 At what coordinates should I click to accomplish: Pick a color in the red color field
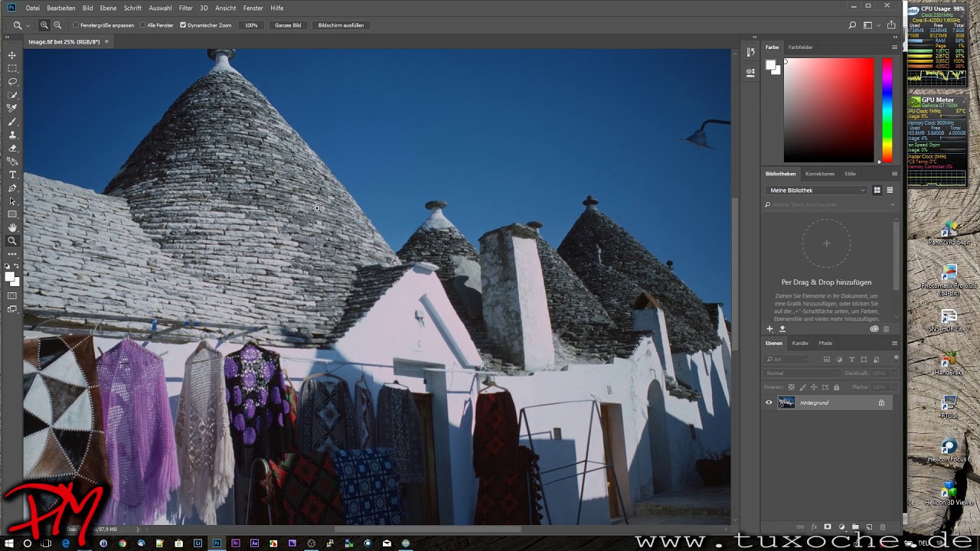(828, 110)
